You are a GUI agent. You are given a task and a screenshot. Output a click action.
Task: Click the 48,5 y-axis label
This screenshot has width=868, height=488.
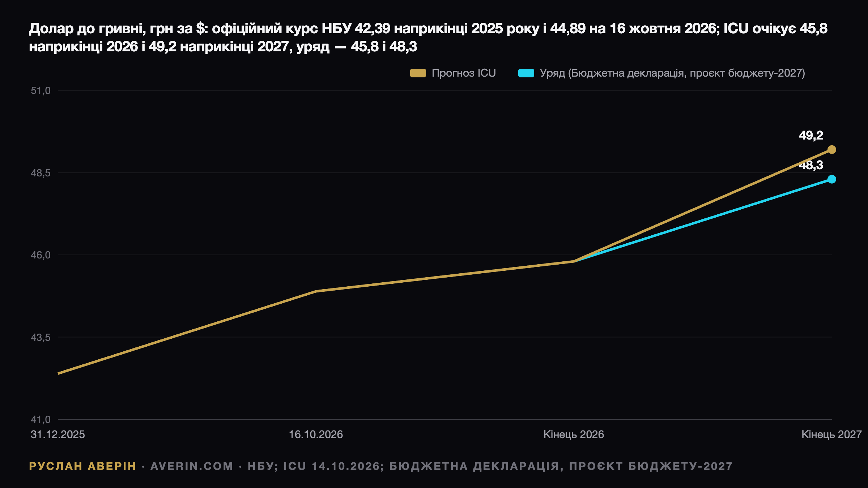coord(41,173)
